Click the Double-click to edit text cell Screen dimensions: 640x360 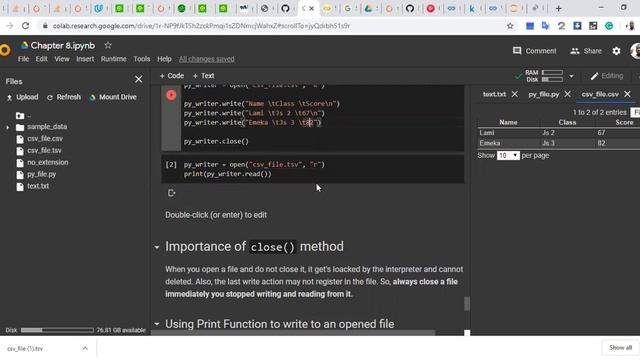point(216,215)
